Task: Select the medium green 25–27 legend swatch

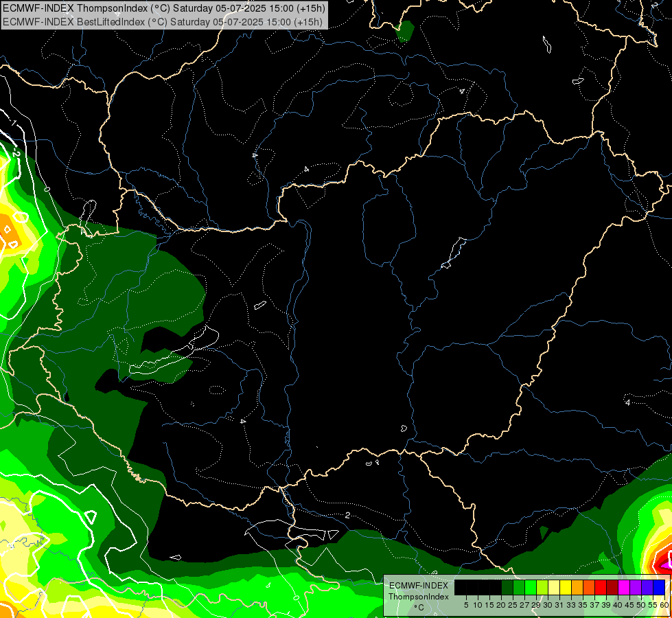Action: [x=518, y=587]
